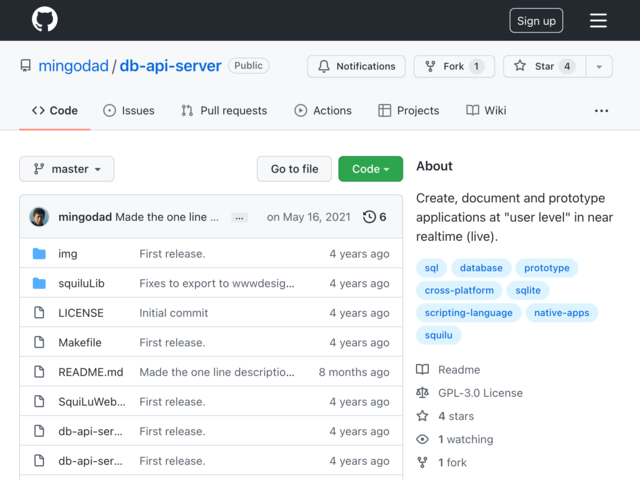Switch to the Projects tab

pyautogui.click(x=409, y=111)
